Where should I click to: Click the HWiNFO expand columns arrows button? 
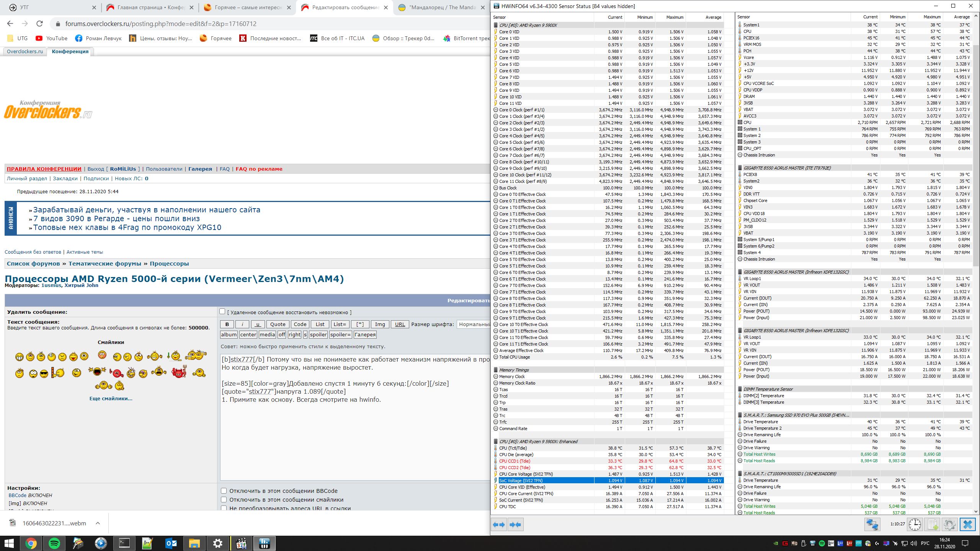tap(499, 525)
